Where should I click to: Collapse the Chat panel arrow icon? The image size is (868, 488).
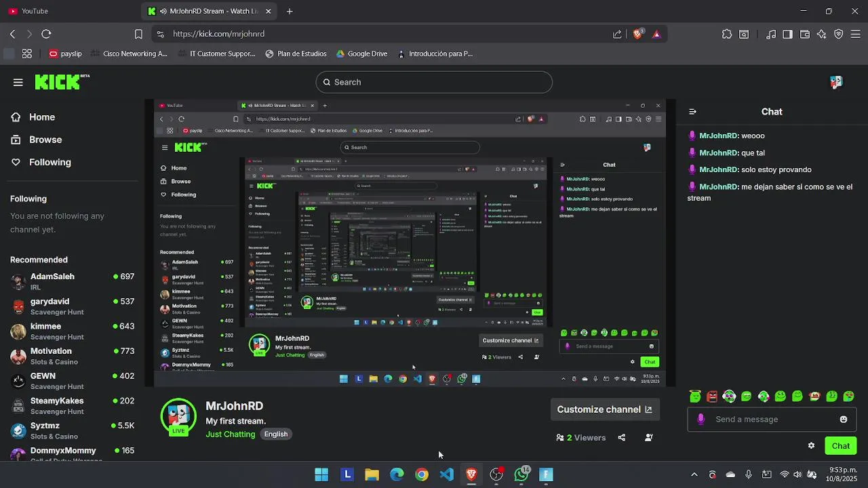point(692,112)
